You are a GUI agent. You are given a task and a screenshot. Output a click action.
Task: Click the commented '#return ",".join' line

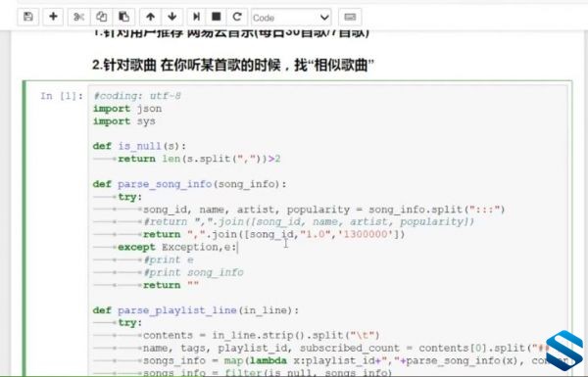tap(309, 222)
